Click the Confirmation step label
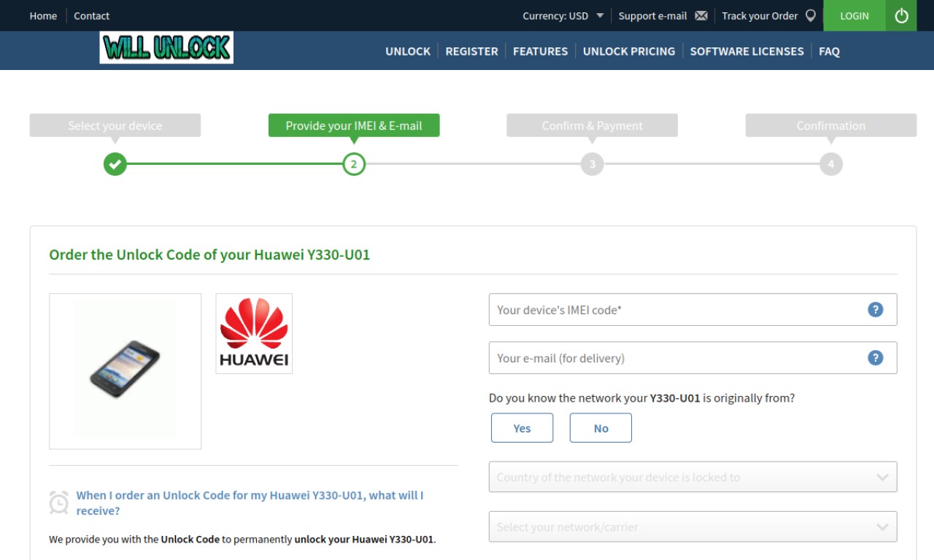934x560 pixels. pos(830,125)
